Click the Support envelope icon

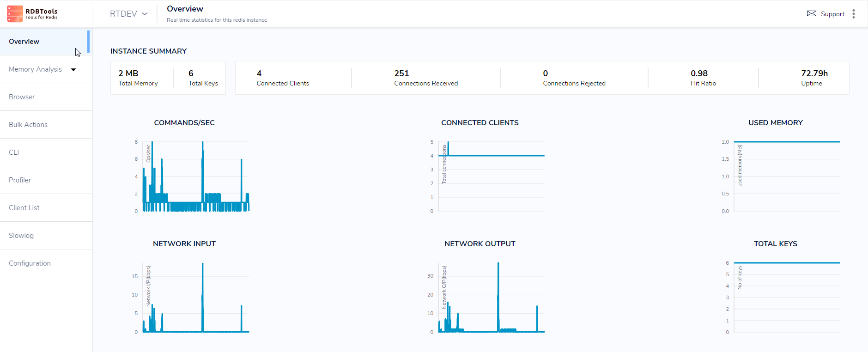811,14
